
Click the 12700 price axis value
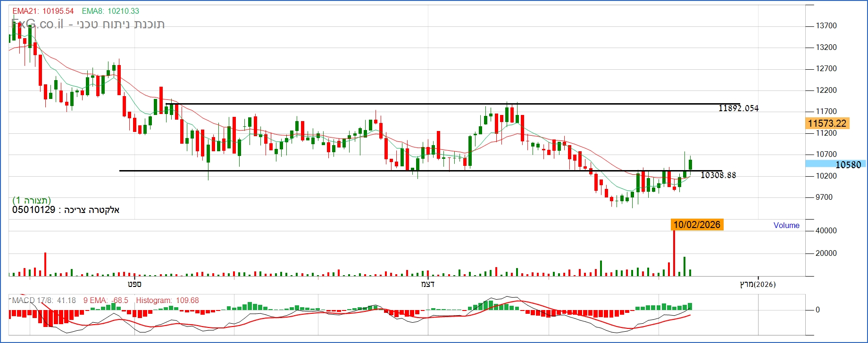[826, 69]
